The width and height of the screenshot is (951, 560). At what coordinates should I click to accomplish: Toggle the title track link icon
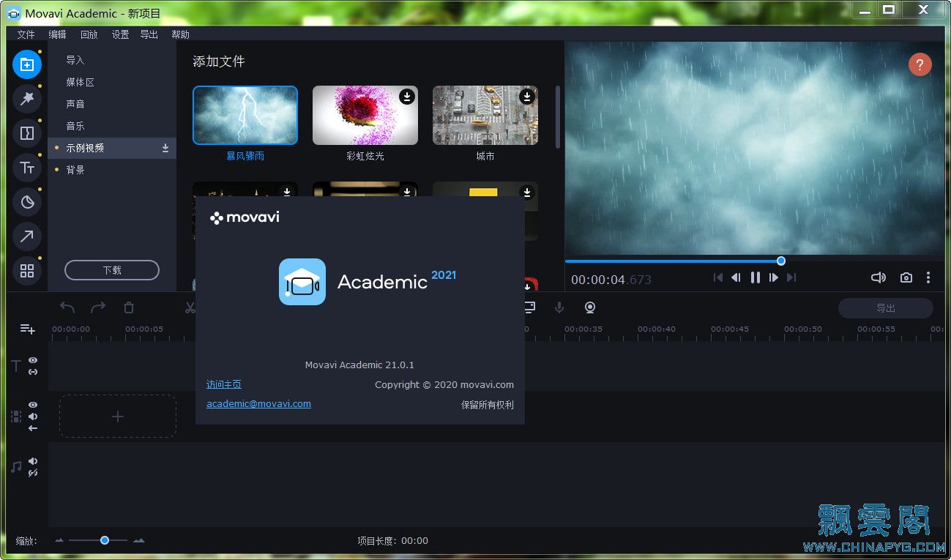coord(33,372)
